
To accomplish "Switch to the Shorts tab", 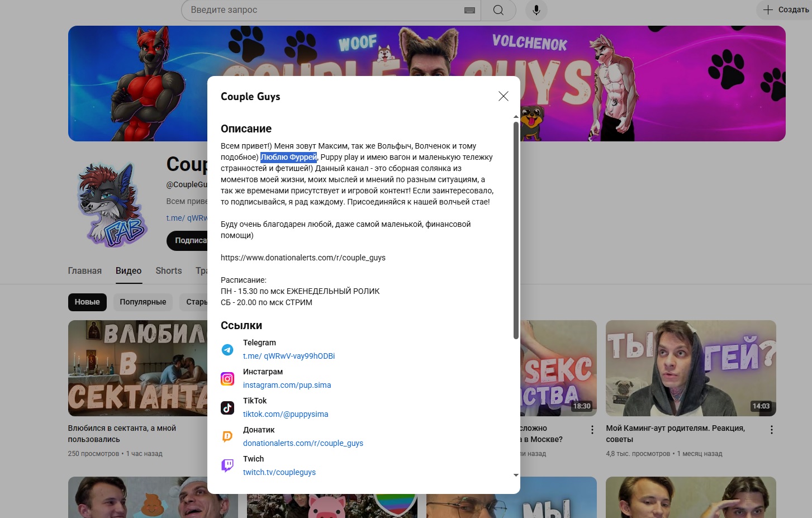I will click(x=169, y=271).
